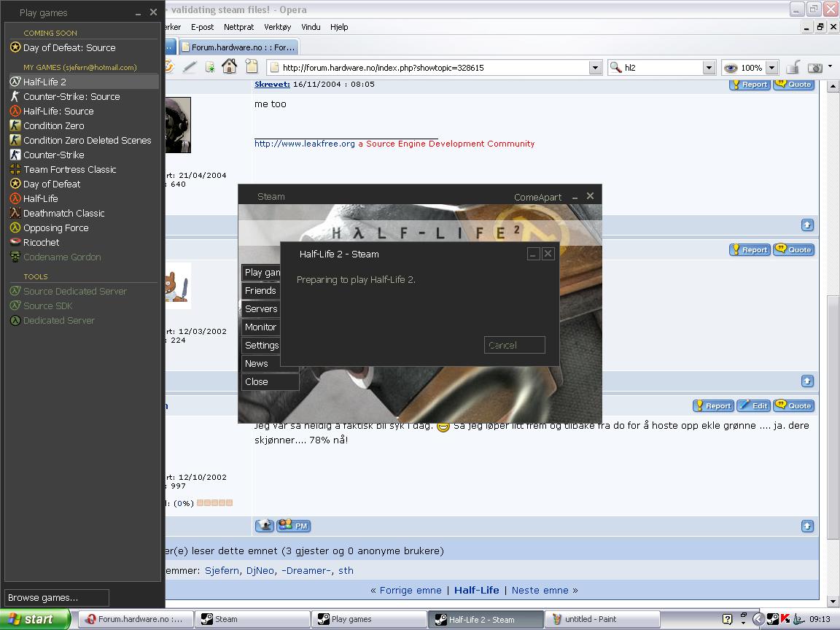
Task: Click the Counter-Strike icon in games list
Action: [15, 155]
